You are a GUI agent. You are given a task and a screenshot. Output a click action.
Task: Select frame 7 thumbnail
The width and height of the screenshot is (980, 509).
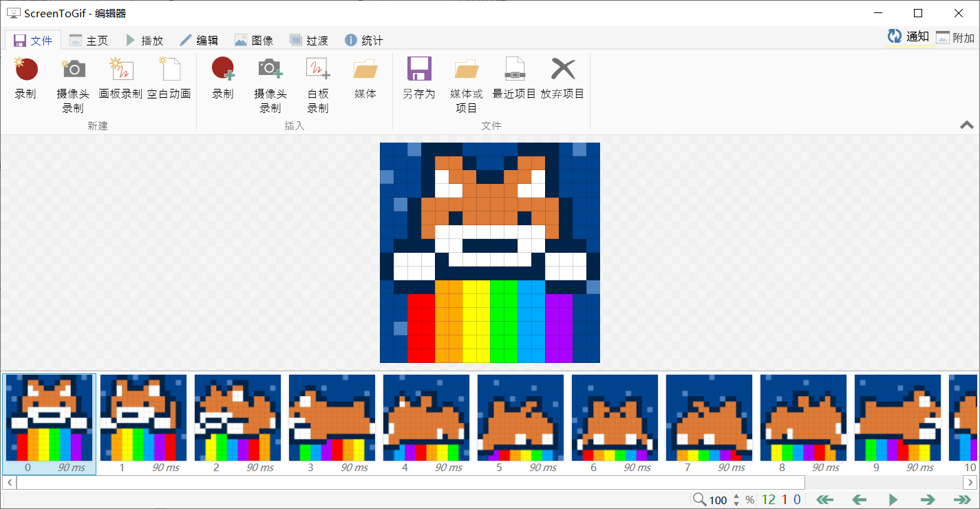(x=709, y=424)
